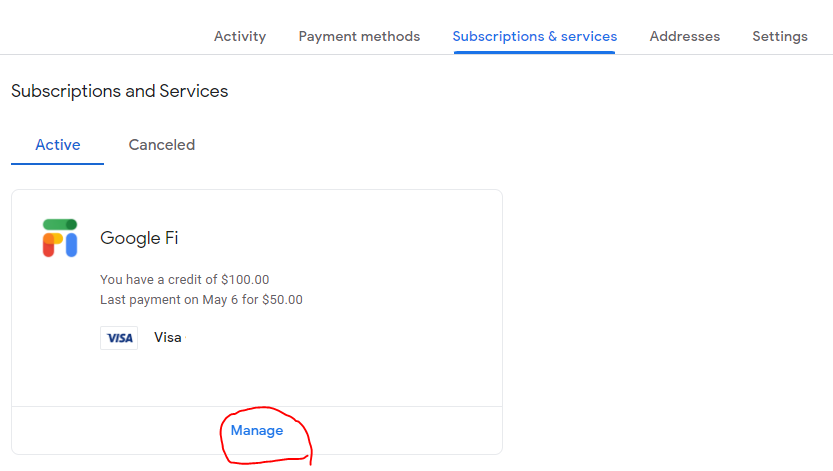The width and height of the screenshot is (833, 471).
Task: Click the $100.00 credit balance text
Action: [x=184, y=279]
